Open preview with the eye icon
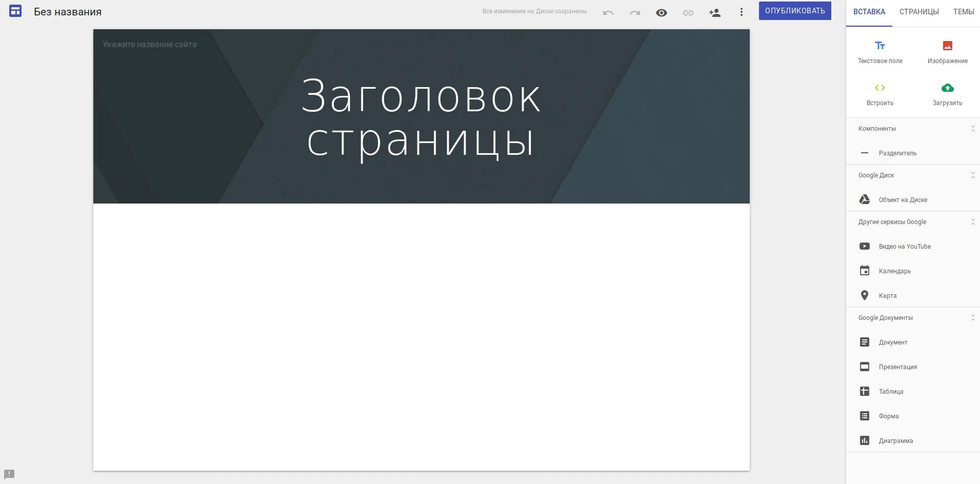Image resolution: width=980 pixels, height=484 pixels. [x=662, y=12]
